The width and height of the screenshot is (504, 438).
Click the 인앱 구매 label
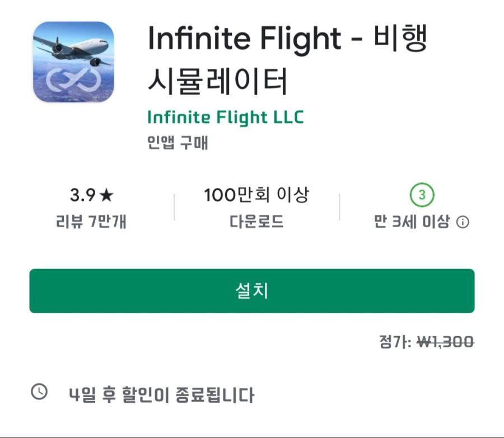(178, 143)
